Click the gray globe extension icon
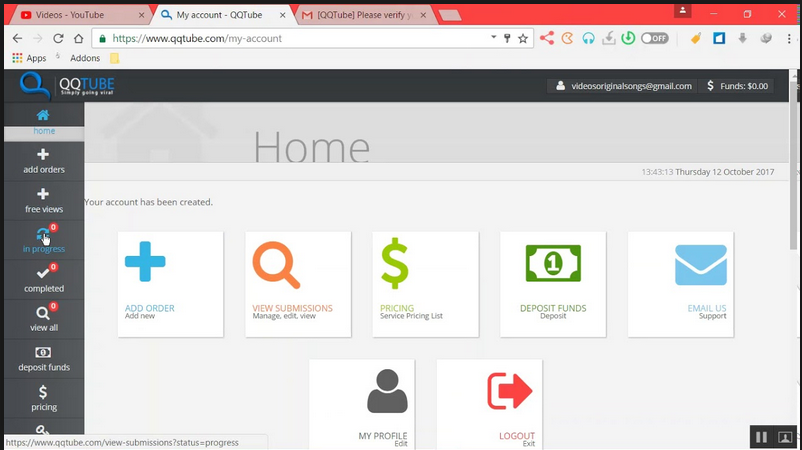Viewport: 802px width, 450px height. pos(766,38)
